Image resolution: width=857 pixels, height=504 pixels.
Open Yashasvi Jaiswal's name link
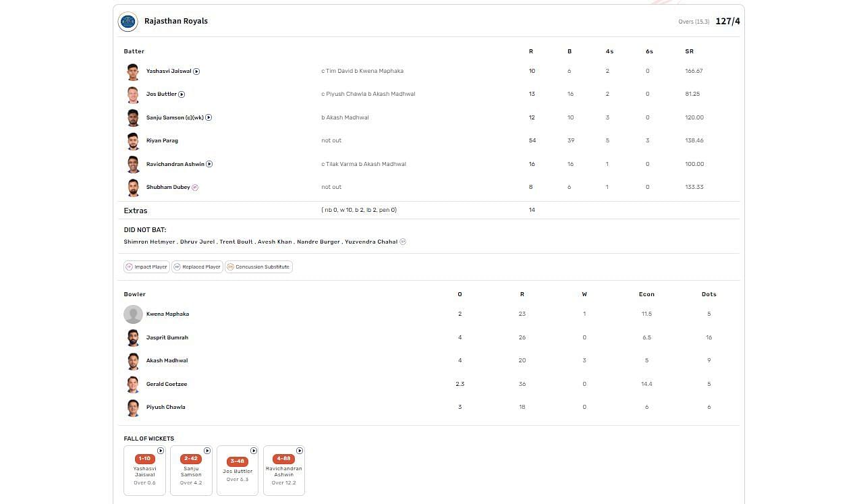point(169,71)
